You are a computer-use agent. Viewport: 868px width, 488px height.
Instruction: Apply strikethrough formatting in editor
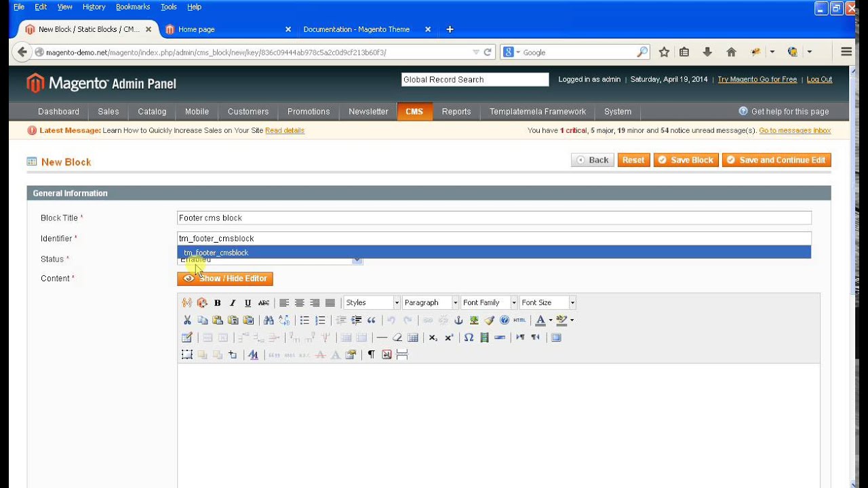click(x=264, y=303)
